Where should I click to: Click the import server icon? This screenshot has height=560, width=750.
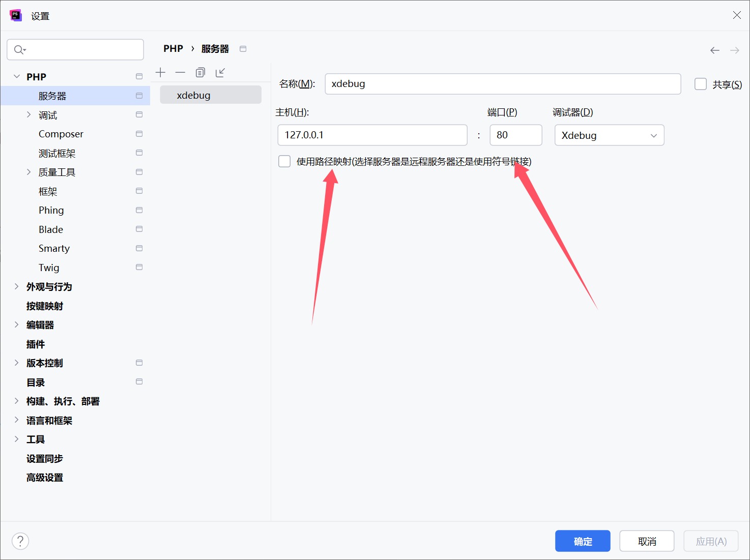pyautogui.click(x=220, y=72)
